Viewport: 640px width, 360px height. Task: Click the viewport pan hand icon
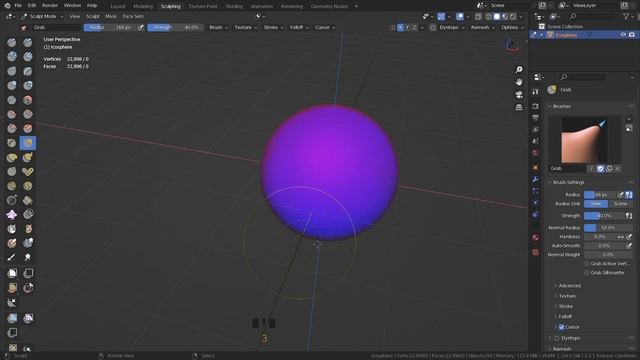pos(519,82)
